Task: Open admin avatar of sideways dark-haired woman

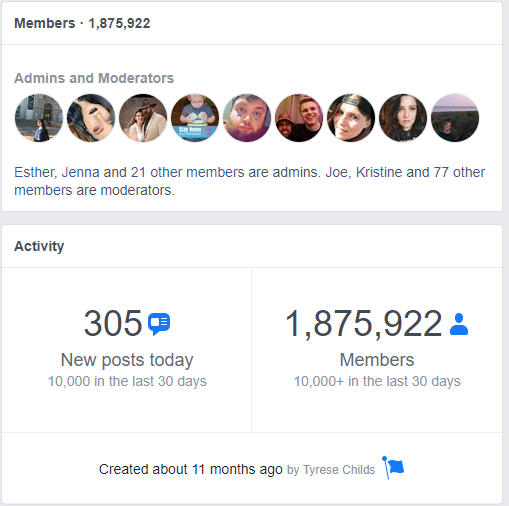Action: (91, 118)
